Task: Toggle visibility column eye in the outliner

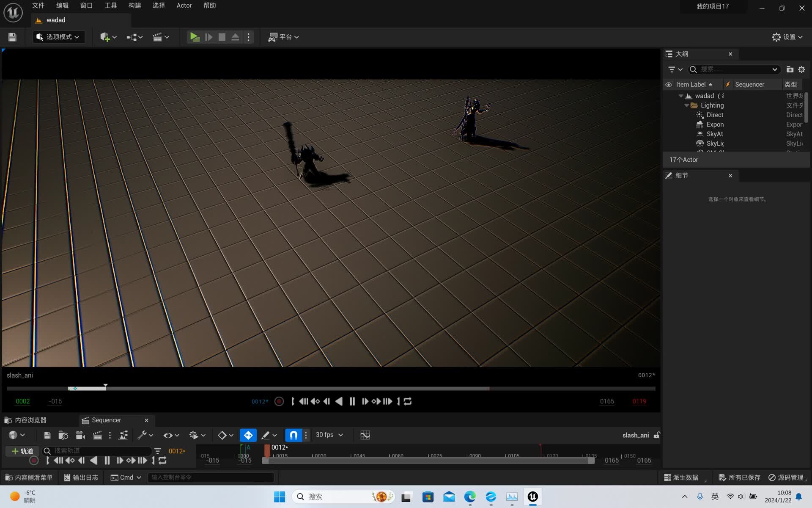Action: [669, 84]
